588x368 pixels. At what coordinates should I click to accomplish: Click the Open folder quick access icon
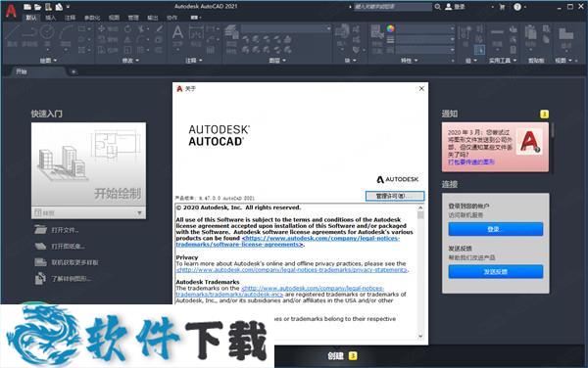[x=38, y=7]
